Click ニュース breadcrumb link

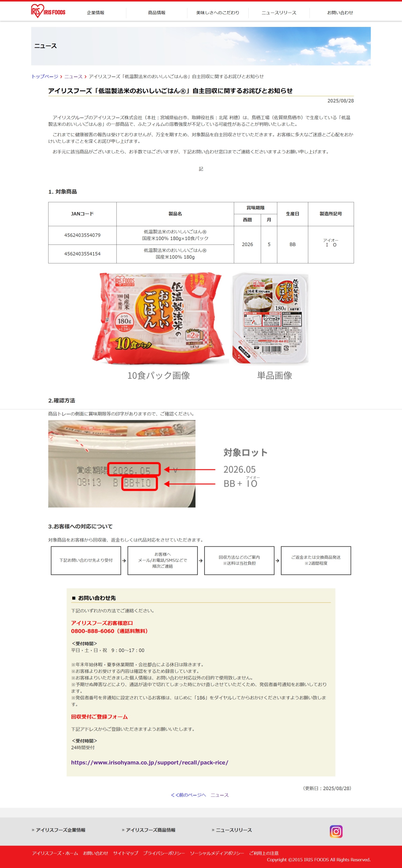[73, 77]
